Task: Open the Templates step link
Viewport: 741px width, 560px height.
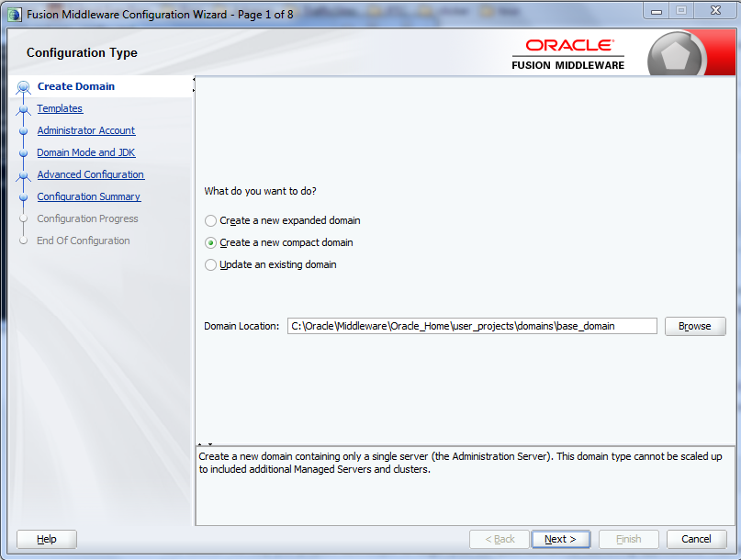Action: pos(60,108)
